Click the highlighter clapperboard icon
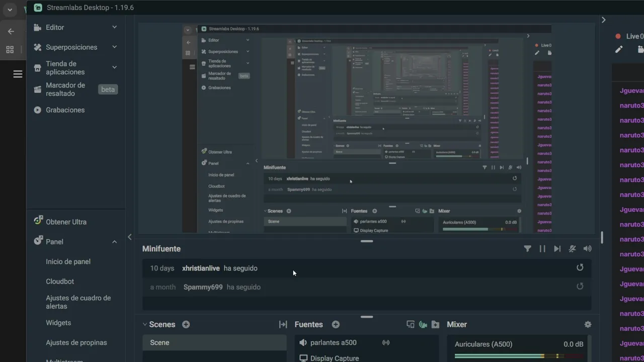The width and height of the screenshot is (644, 362). point(37,89)
